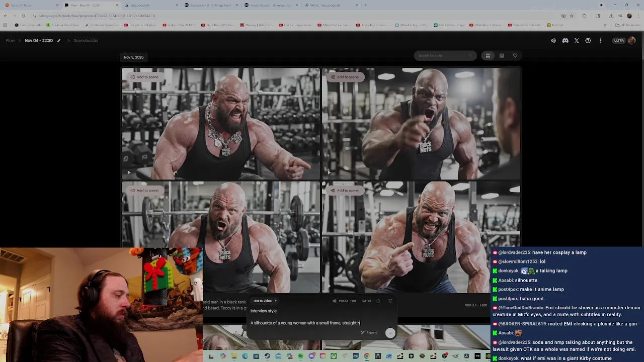
Task: Show favorites with heart filter icon
Action: [x=515, y=55]
